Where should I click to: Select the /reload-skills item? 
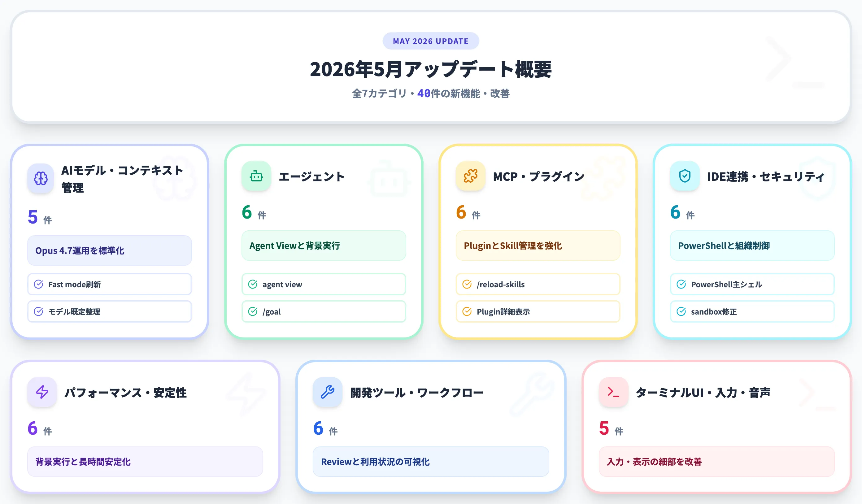coord(538,284)
